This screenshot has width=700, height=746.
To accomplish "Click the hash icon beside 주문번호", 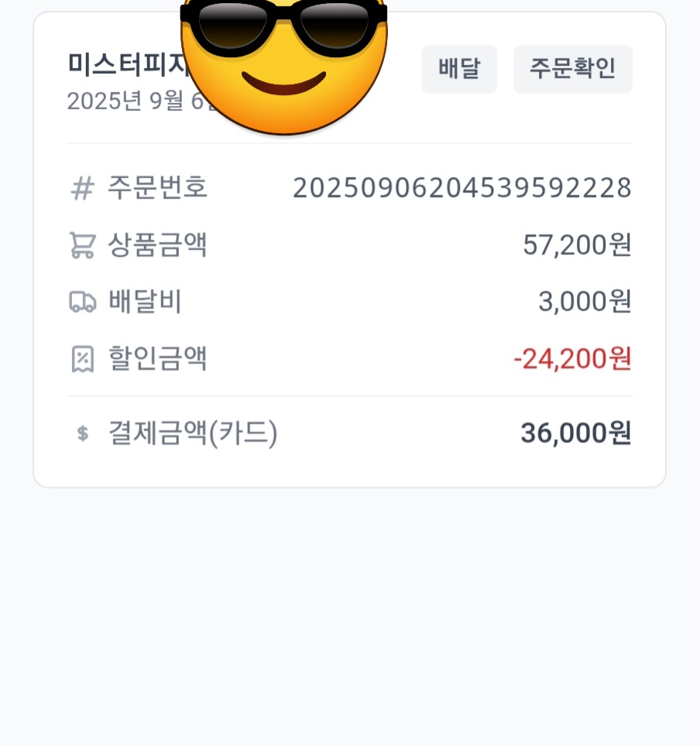I will tap(82, 188).
